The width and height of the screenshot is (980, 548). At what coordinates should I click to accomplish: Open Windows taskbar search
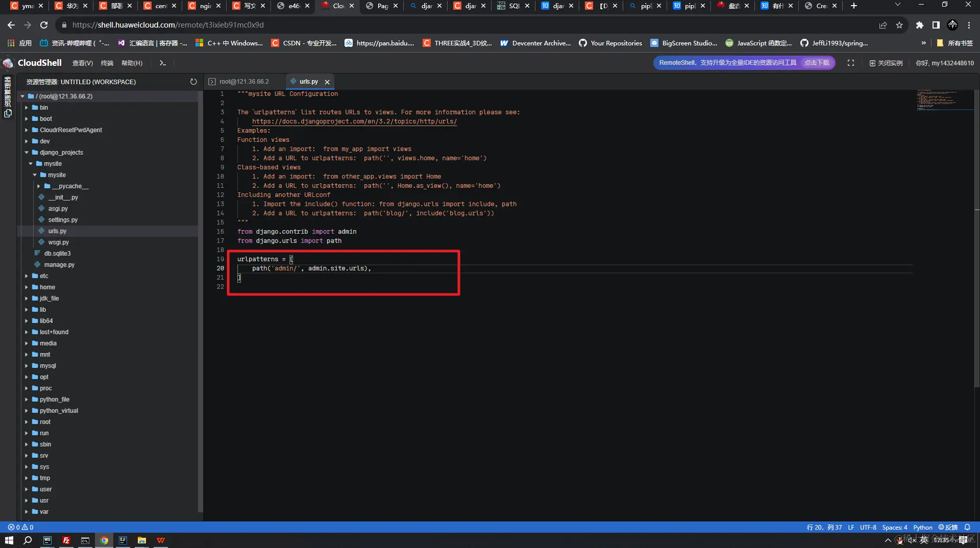click(28, 540)
